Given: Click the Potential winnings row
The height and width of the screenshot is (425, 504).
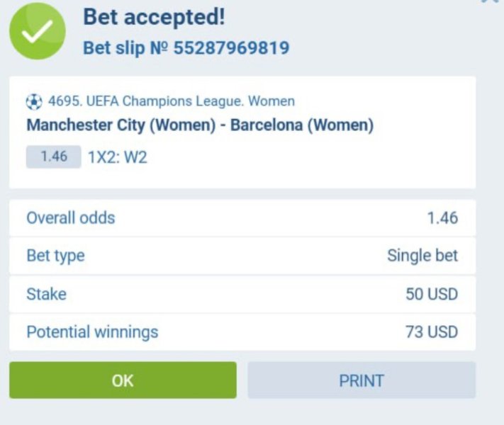Looking at the screenshot, I should click(x=242, y=331).
